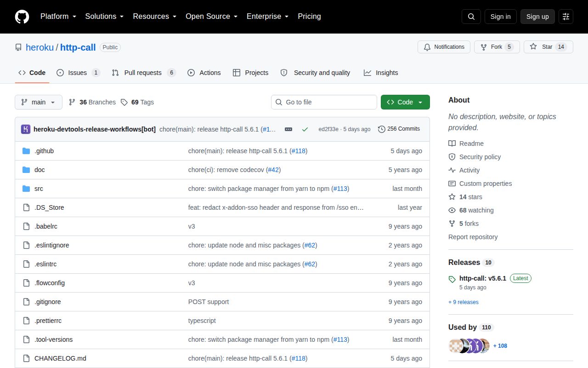The height and width of the screenshot is (368, 588).
Task: Open the green Code dropdown button
Action: point(405,102)
